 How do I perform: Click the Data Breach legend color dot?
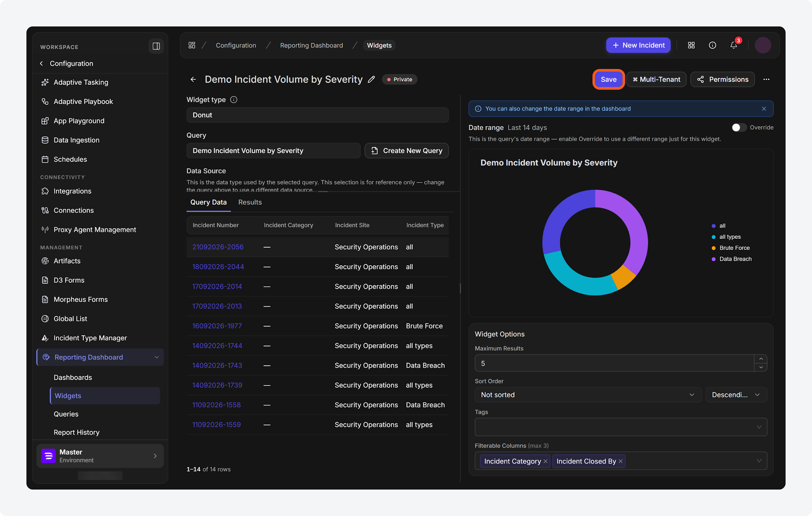(x=714, y=259)
